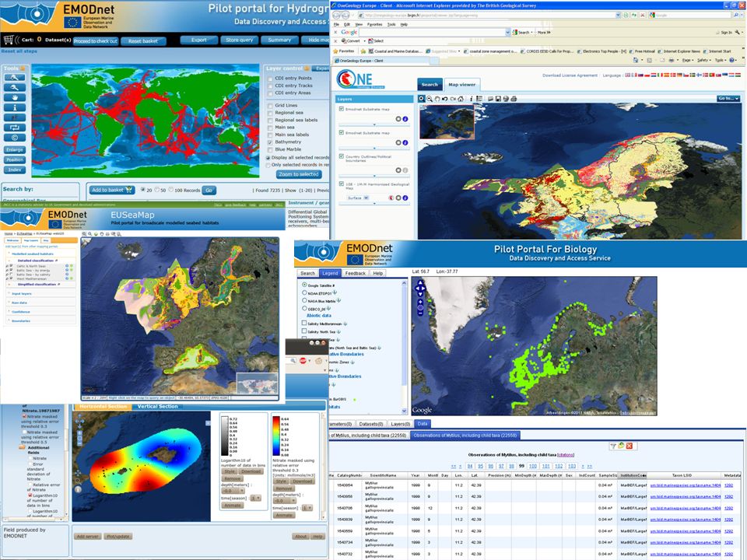Screen dimensions: 747x560
Task: Select the info 'i' tool in Hydrography Tools panel
Action: click(x=15, y=107)
